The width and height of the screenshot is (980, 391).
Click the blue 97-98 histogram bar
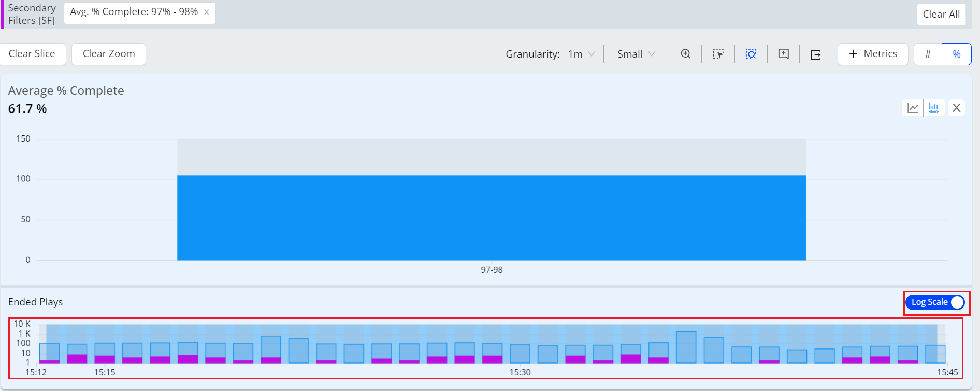point(492,218)
